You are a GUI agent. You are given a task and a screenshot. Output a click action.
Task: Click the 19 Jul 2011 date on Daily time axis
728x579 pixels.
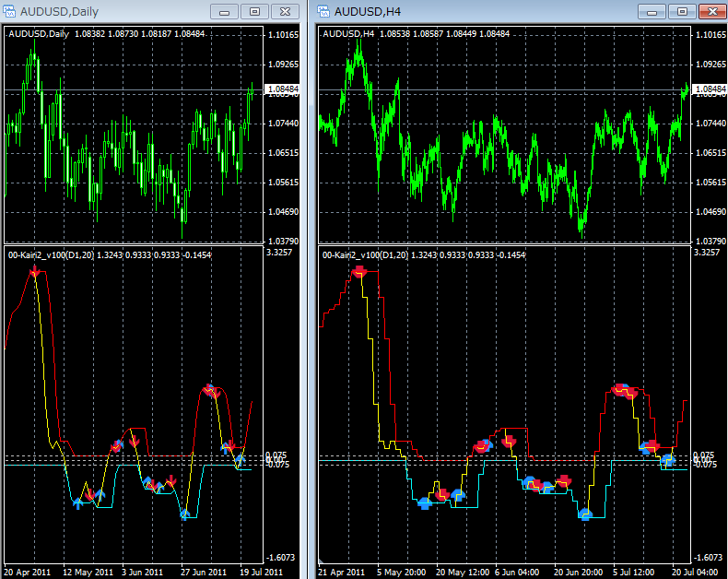click(261, 572)
